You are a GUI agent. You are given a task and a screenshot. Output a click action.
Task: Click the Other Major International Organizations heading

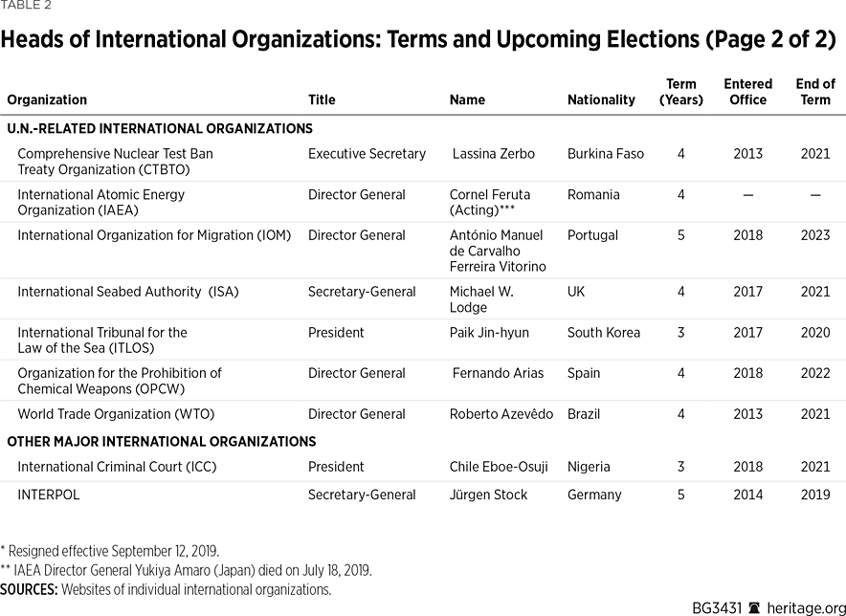(x=162, y=442)
